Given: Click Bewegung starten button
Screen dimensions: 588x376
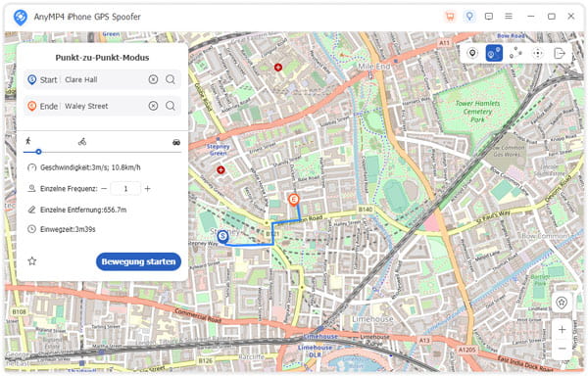Looking at the screenshot, I should click(138, 261).
